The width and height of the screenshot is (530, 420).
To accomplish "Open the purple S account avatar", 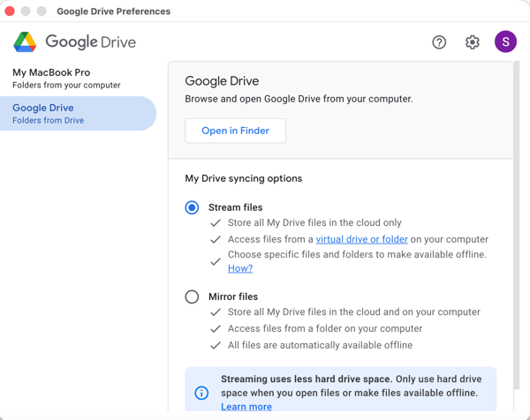I will pyautogui.click(x=505, y=41).
